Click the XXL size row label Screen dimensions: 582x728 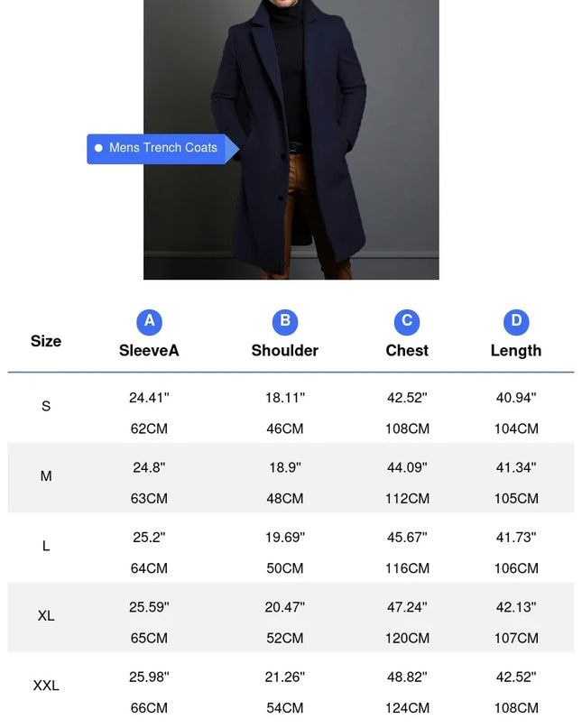[x=46, y=686]
